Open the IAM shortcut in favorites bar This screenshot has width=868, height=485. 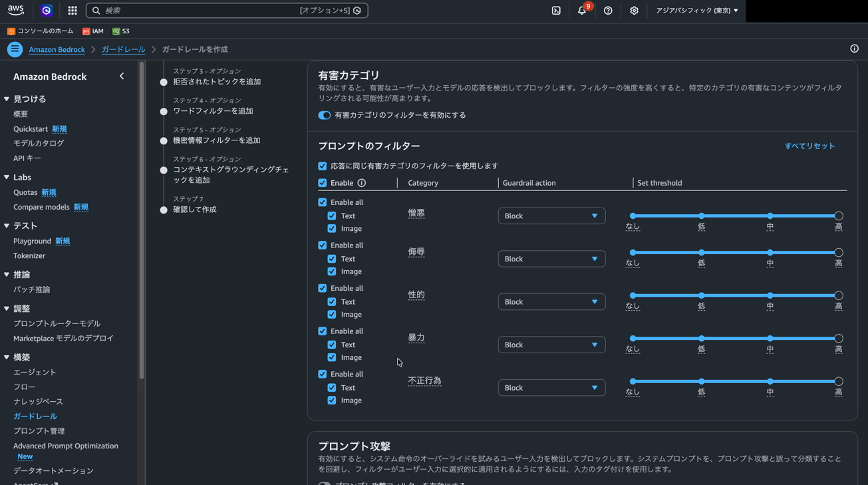pyautogui.click(x=93, y=31)
